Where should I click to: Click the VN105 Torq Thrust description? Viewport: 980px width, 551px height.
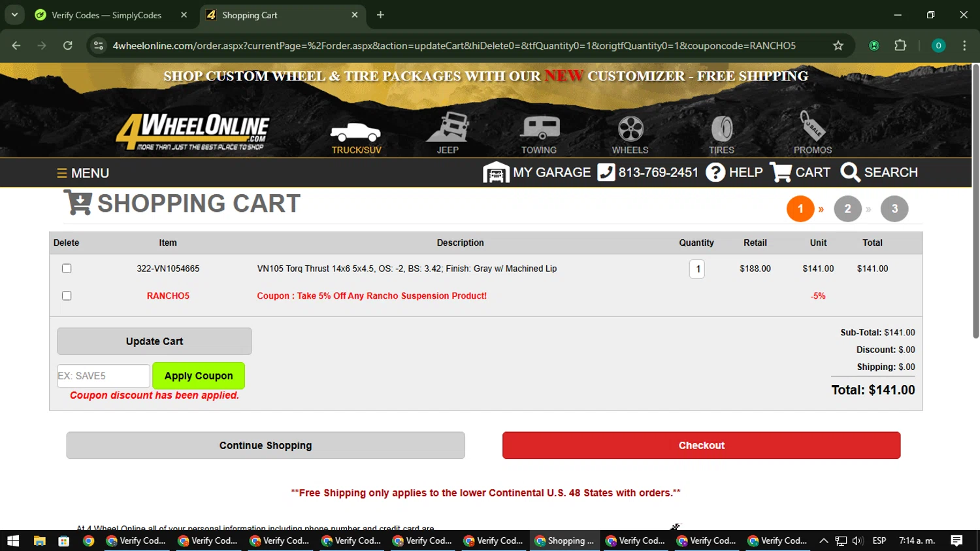click(407, 269)
